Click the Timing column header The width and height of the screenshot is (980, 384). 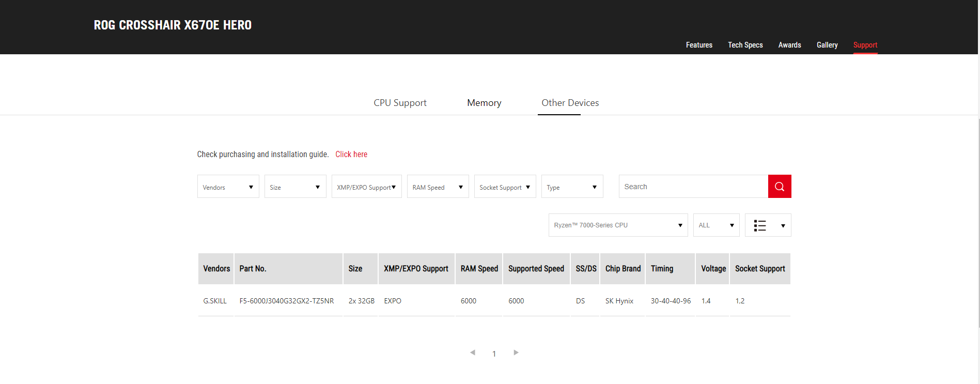click(670, 269)
